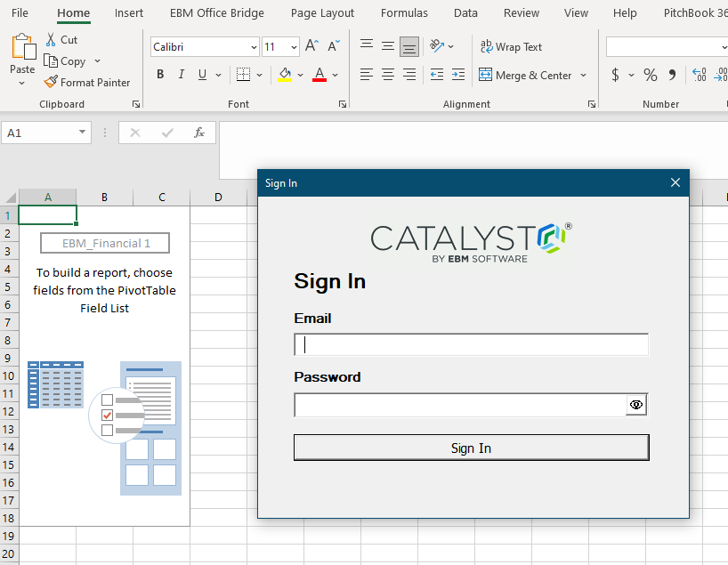Middle align the cell contents
The image size is (728, 565).
click(x=388, y=46)
